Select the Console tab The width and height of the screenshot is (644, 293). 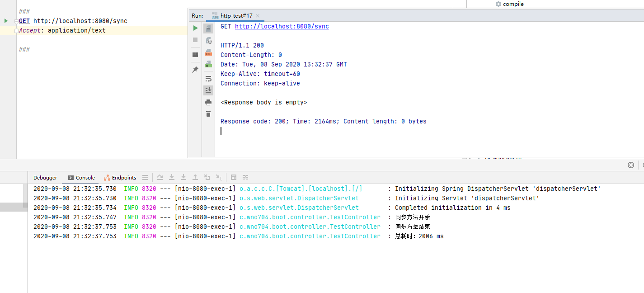pyautogui.click(x=82, y=178)
